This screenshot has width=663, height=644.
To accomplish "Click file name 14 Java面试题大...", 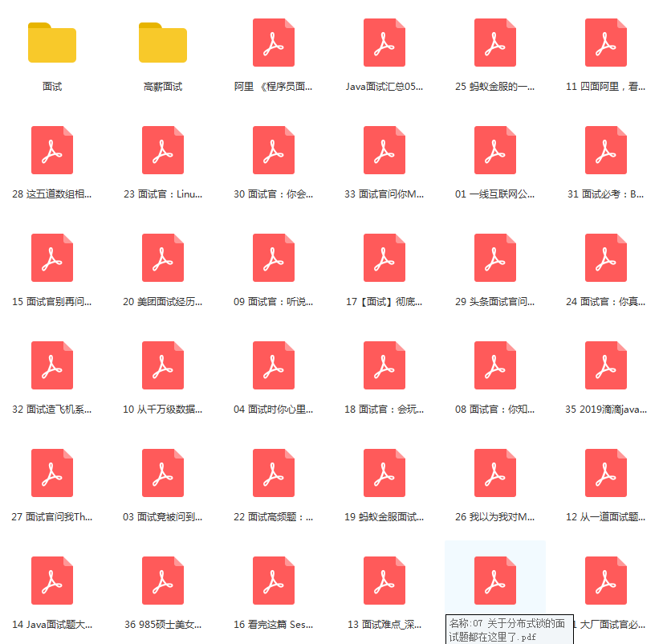I will (x=52, y=625).
